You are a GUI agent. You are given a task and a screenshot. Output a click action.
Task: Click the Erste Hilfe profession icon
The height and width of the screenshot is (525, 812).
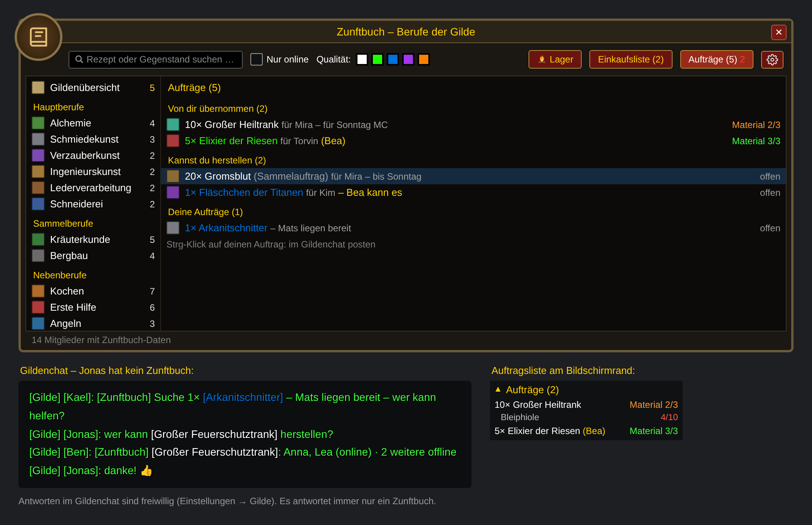(x=38, y=308)
